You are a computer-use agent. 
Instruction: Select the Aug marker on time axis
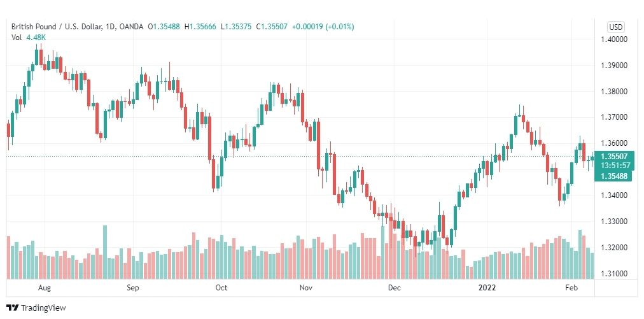click(45, 288)
